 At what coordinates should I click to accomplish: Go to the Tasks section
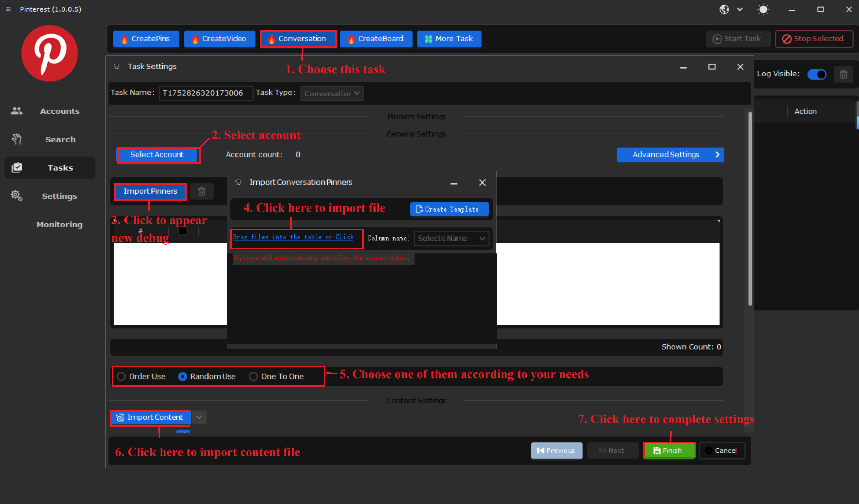tap(50, 168)
